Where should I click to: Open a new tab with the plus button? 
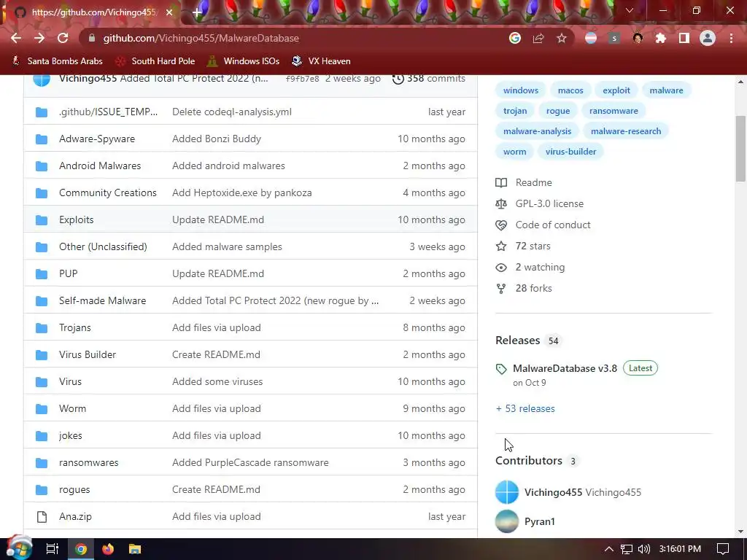coord(197,12)
